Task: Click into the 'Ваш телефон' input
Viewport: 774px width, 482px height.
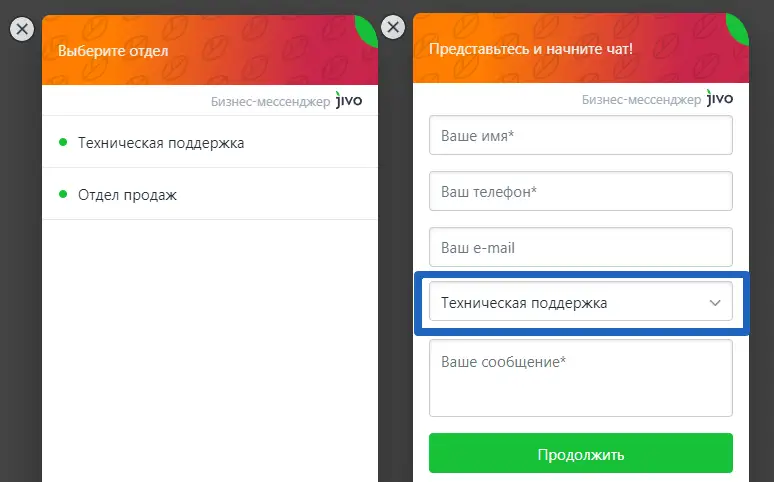Action: click(580, 191)
